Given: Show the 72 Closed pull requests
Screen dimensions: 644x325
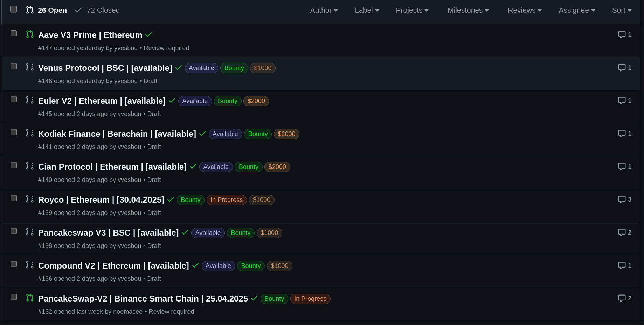Looking at the screenshot, I should tap(98, 10).
